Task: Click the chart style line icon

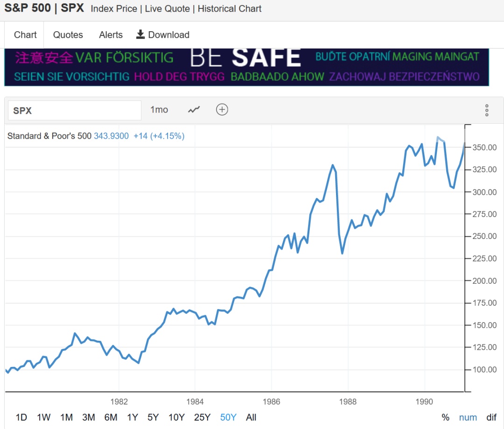Action: pos(194,110)
